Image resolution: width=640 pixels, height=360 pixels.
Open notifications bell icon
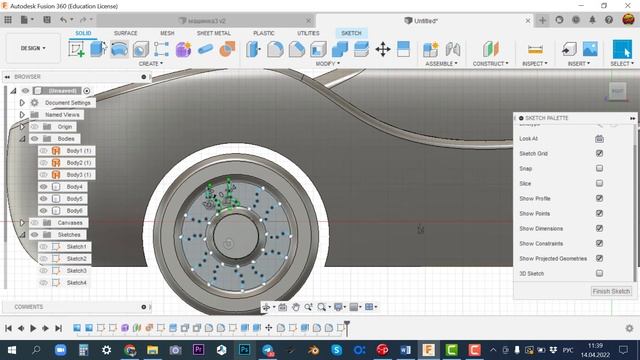pyautogui.click(x=592, y=20)
